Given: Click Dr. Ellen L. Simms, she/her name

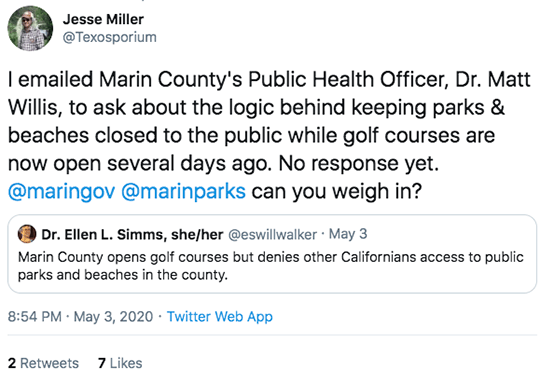Looking at the screenshot, I should click(132, 235).
